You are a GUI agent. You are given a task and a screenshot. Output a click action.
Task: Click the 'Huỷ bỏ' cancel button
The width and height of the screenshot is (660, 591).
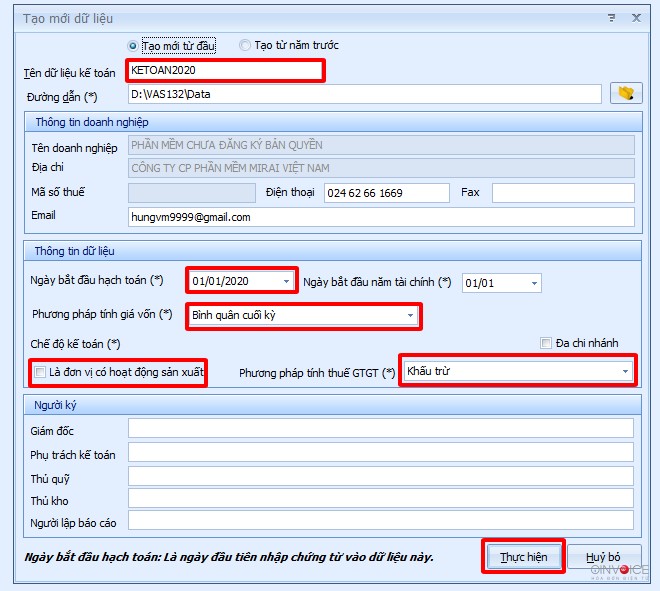coord(603,557)
